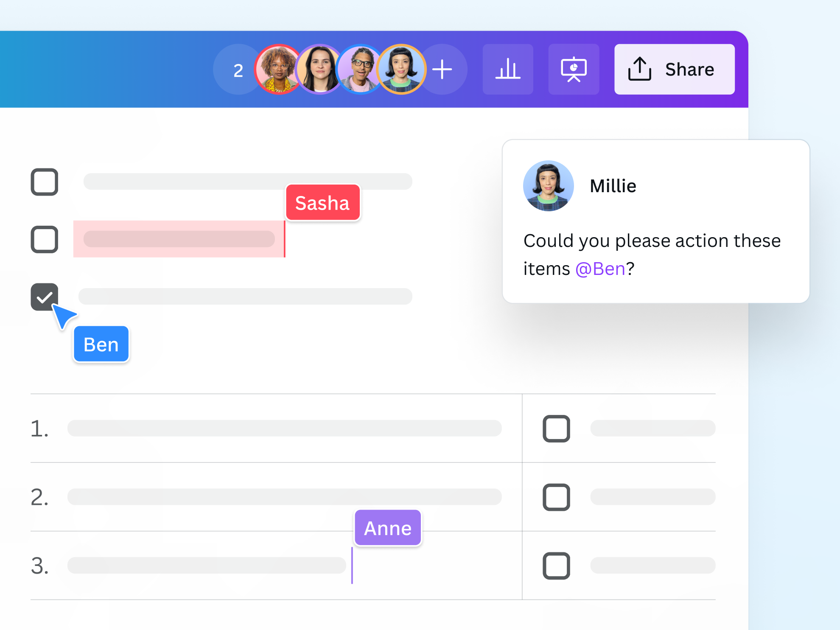Check the checkbox in table row 1
Viewport: 840px width, 630px height.
[557, 428]
